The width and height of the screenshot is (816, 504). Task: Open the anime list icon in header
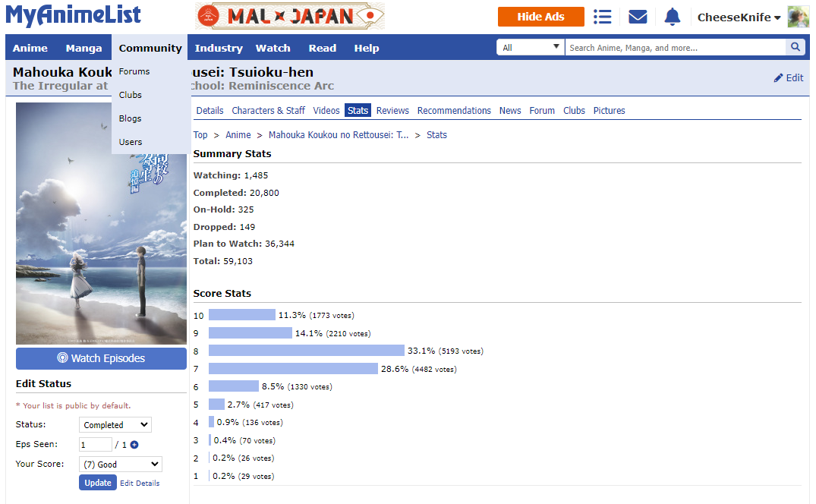point(603,17)
